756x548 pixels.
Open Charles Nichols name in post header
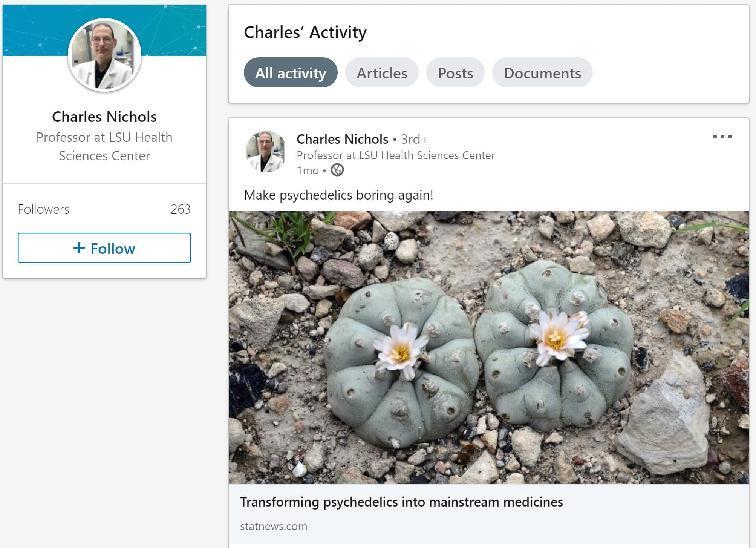(342, 139)
